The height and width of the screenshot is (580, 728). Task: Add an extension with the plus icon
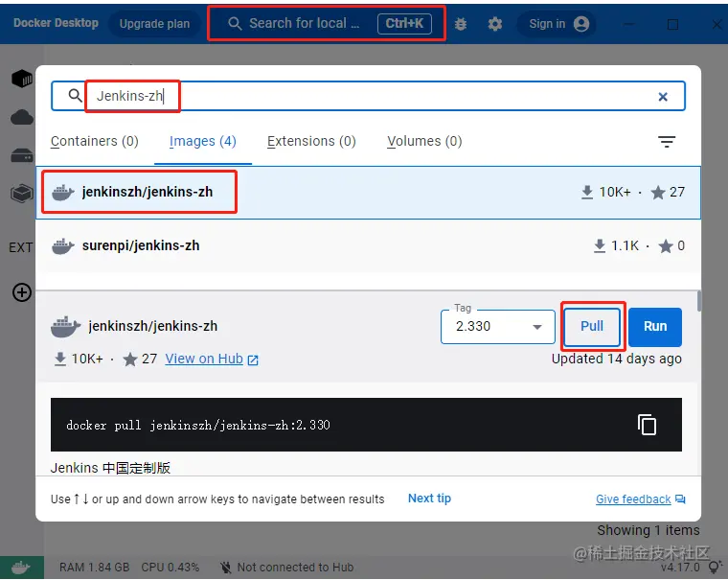22,292
